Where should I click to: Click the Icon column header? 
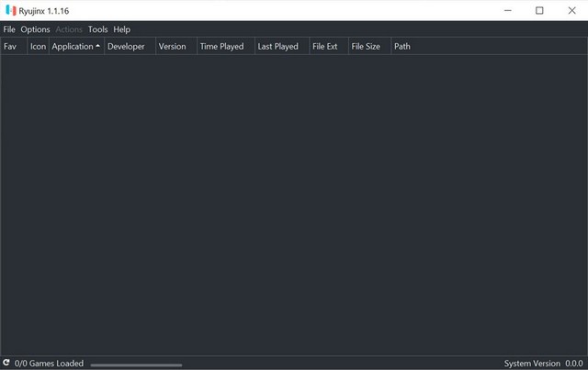point(38,47)
